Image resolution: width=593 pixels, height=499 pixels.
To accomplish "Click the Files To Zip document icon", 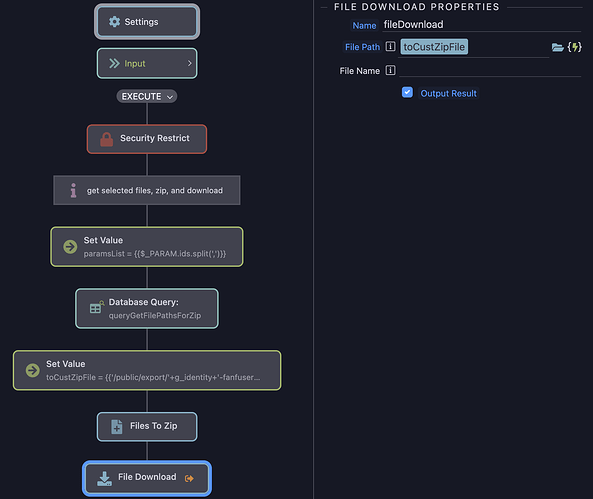I will tap(116, 427).
